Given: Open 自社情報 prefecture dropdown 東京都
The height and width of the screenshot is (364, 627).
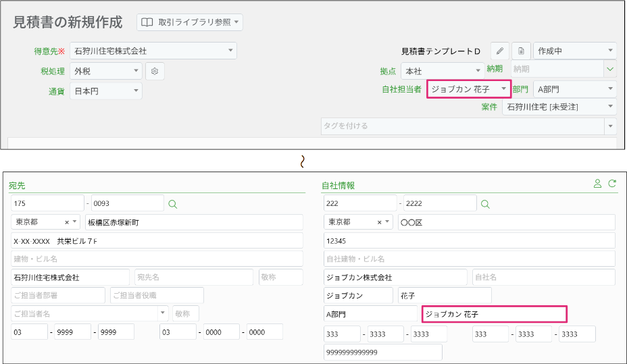Looking at the screenshot, I should tap(358, 222).
